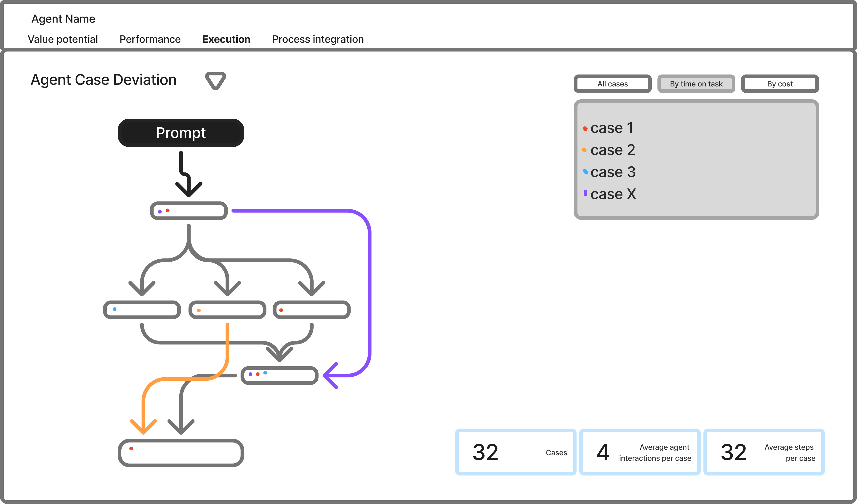Click the purple arrowhead pointing to merge node
The image size is (857, 504).
point(330,375)
